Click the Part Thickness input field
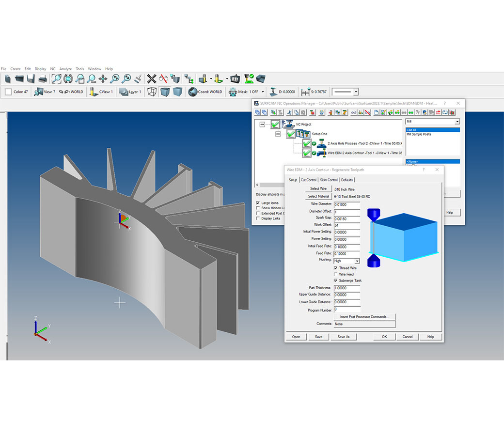This screenshot has width=504, height=436. [x=347, y=288]
